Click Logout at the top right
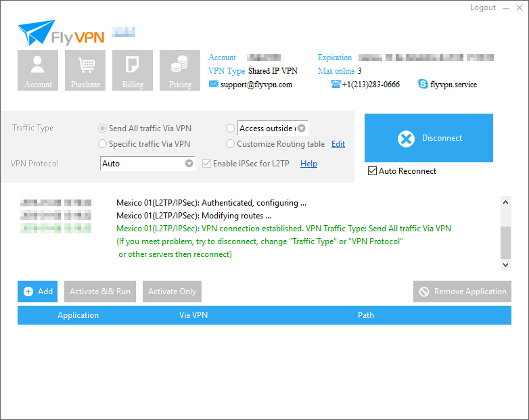Screen dimensions: 529x420 coord(483,7)
